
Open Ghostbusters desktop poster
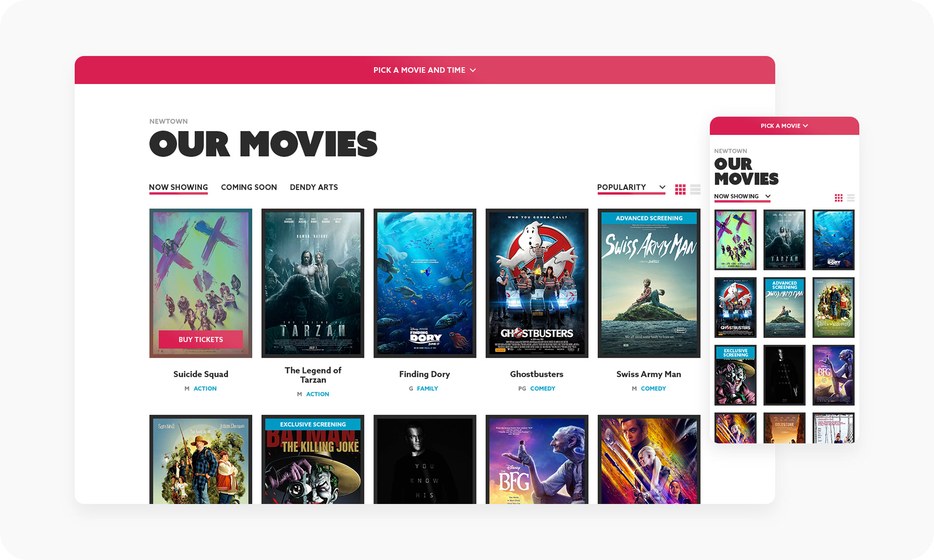(537, 283)
